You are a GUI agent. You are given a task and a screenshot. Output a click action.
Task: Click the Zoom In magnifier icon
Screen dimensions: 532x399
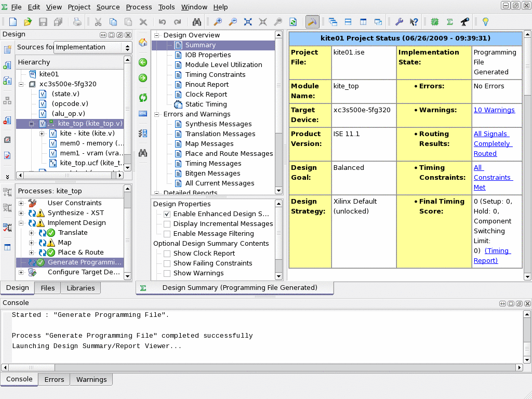pos(218,22)
